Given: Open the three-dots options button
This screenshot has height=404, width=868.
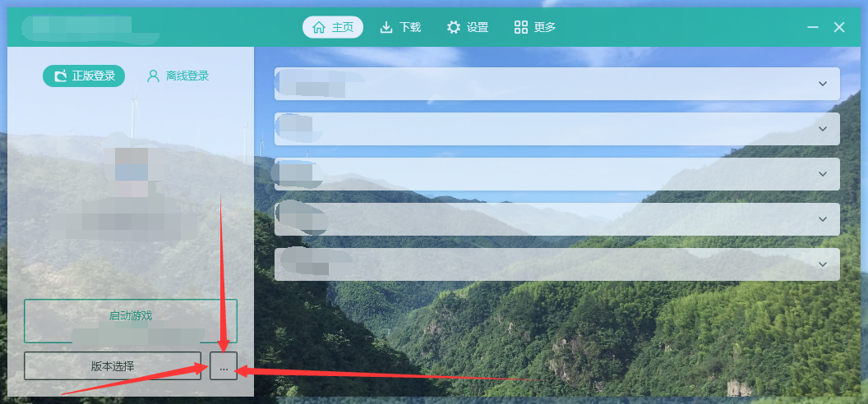Looking at the screenshot, I should point(224,366).
